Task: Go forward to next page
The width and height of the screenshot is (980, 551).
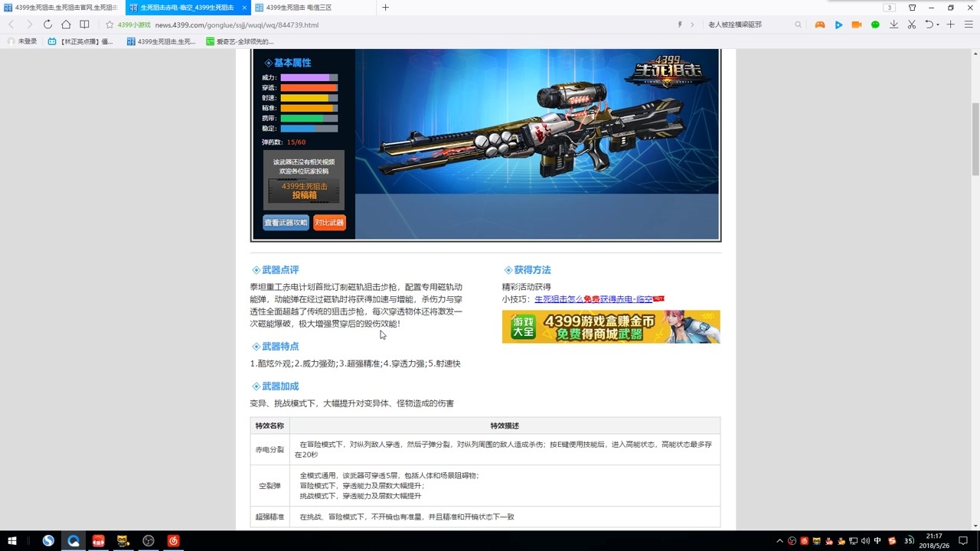Action: point(30,24)
